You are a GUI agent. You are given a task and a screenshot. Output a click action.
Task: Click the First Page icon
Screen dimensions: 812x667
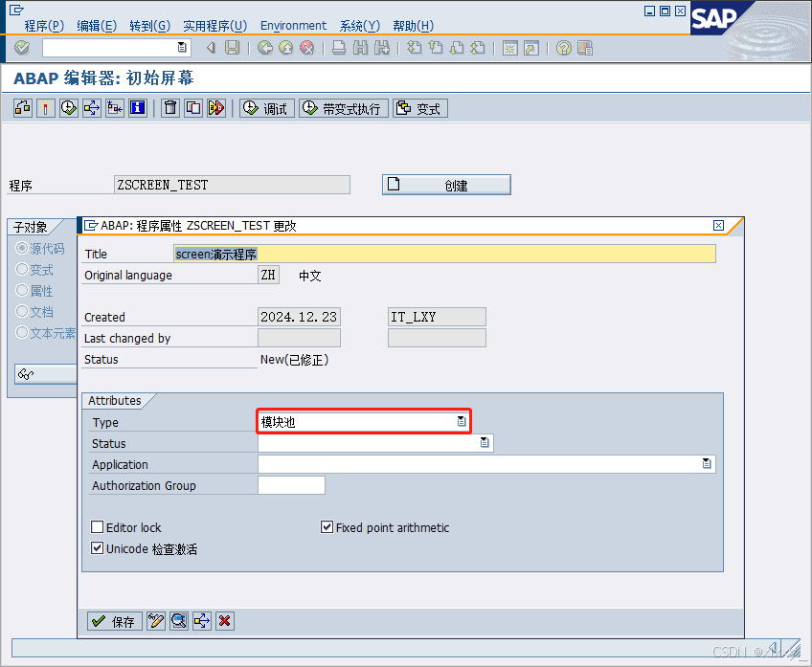click(415, 48)
